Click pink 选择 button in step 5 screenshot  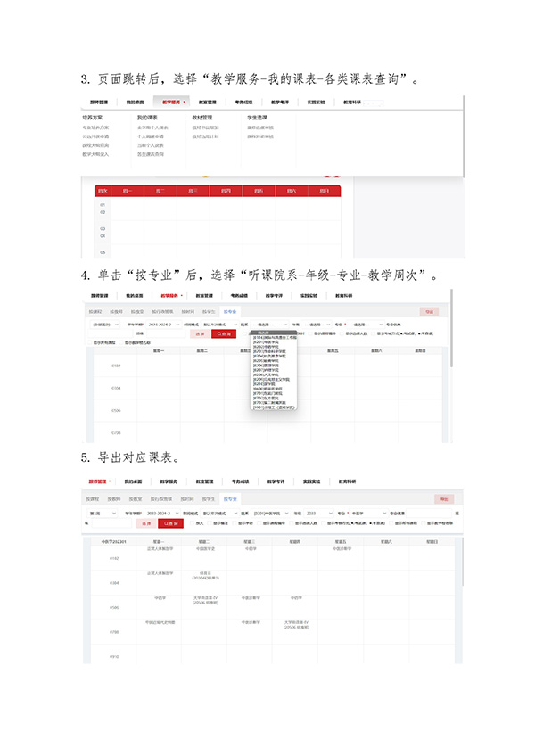pyautogui.click(x=146, y=523)
